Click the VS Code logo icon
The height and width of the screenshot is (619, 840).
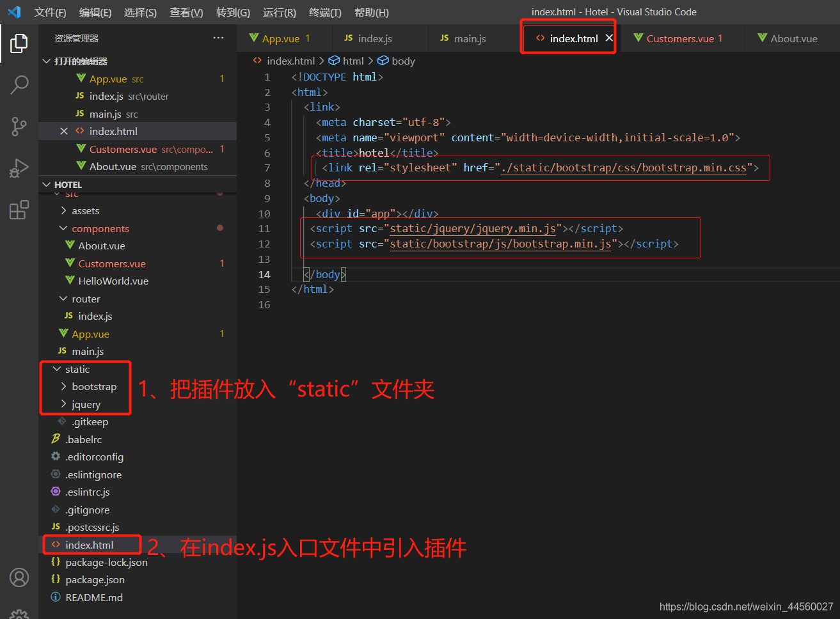pos(14,12)
